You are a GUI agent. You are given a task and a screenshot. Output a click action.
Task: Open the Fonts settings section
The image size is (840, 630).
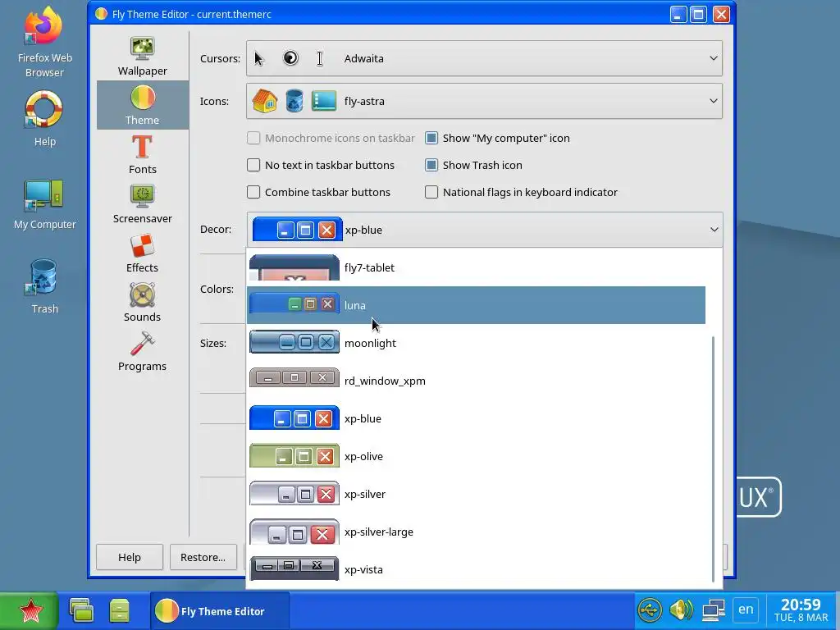143,154
